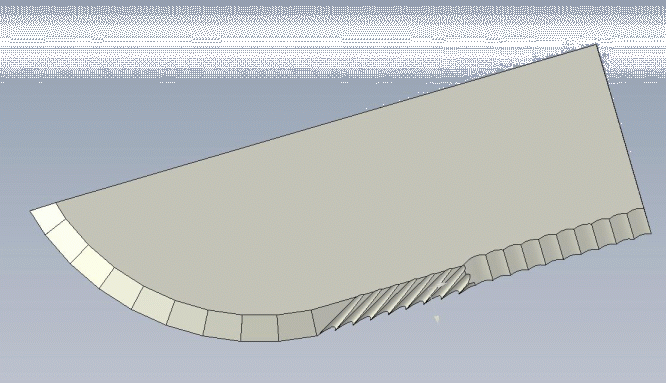Image resolution: width=666 pixels, height=383 pixels.
Task: Select the diagonal ribbed grooved area on the lower edge
Action: point(395,297)
